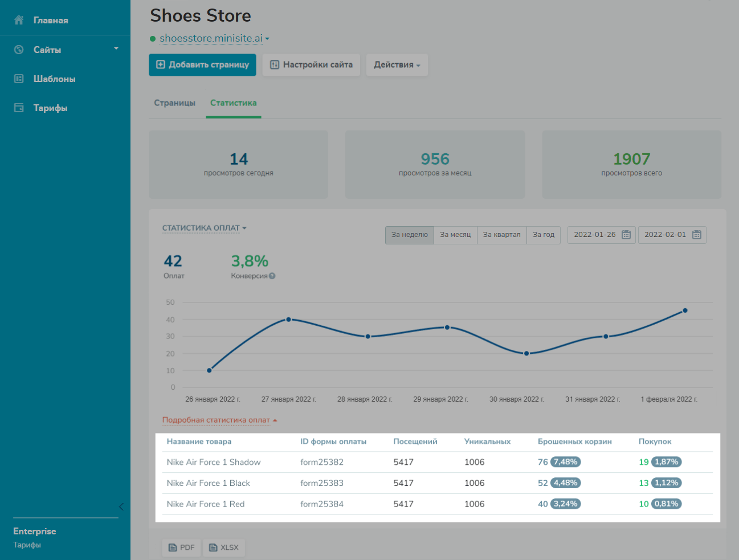
Task: Click the Конверсия help question mark icon
Action: click(x=272, y=276)
